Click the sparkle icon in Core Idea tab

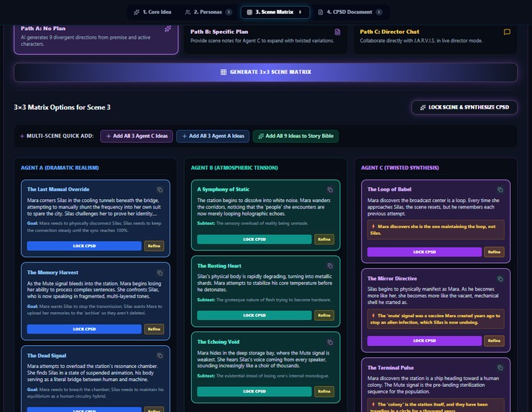tap(137, 12)
